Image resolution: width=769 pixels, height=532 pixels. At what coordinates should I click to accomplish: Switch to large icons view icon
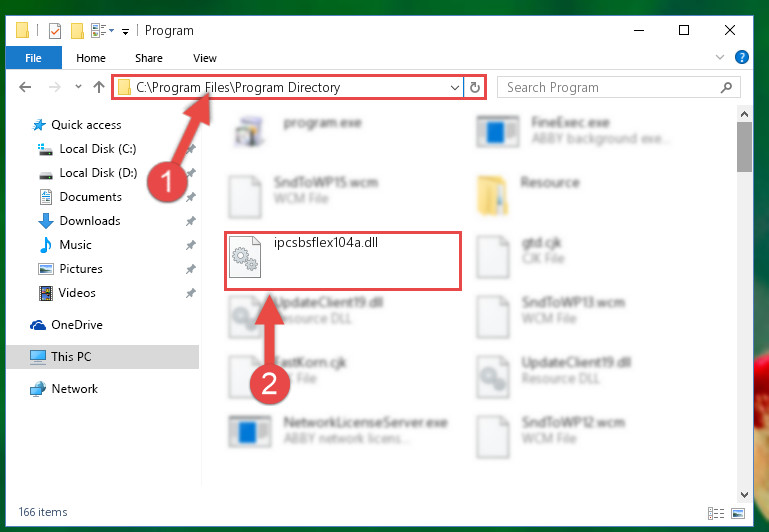point(738,513)
